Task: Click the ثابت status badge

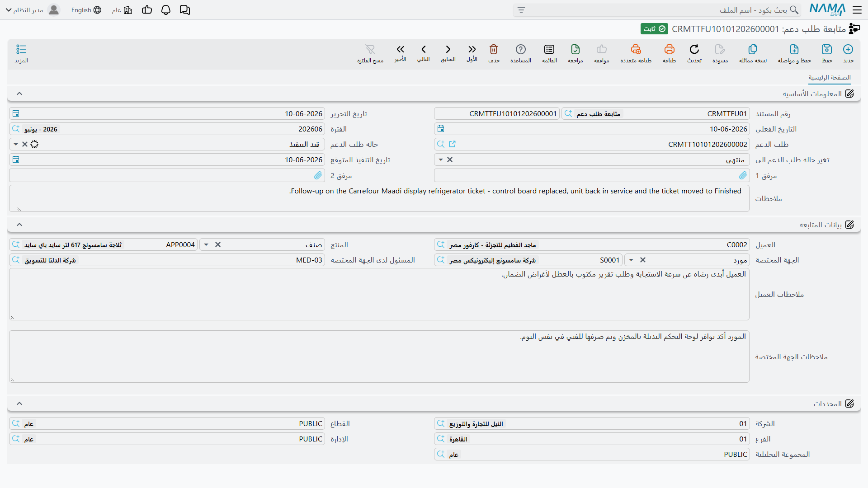Action: pyautogui.click(x=654, y=29)
